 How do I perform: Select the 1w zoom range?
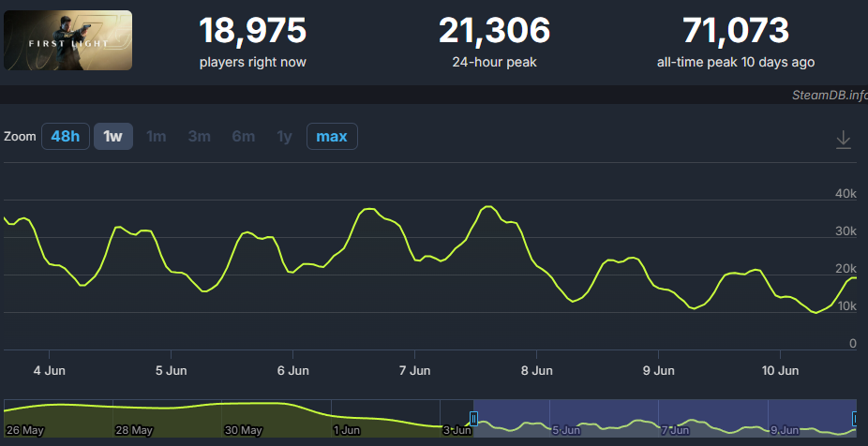[x=112, y=136]
